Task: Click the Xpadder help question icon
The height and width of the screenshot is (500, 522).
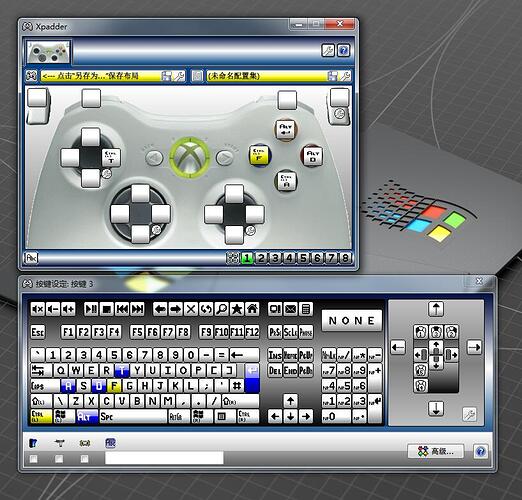Action: tap(343, 50)
